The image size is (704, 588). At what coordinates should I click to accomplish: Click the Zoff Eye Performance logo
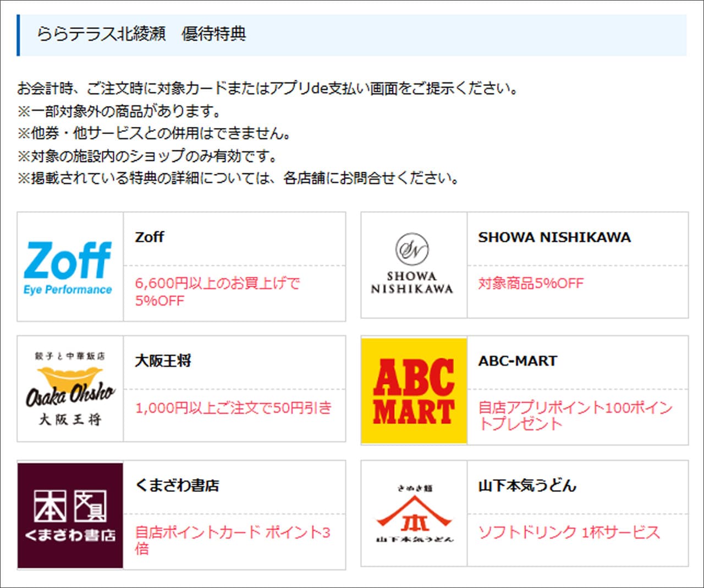[x=68, y=268]
